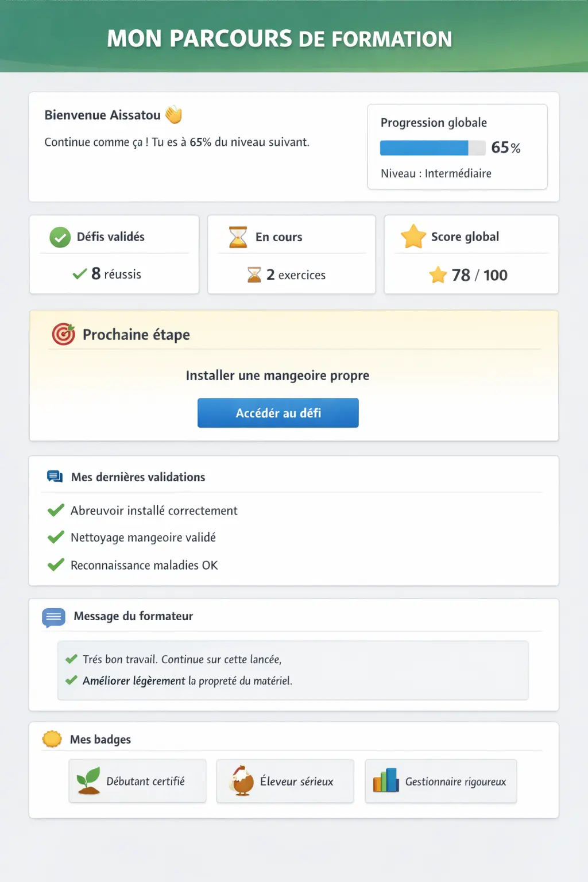588x882 pixels.
Task: Click the large hourglass icon for En cours
Action: pos(238,237)
